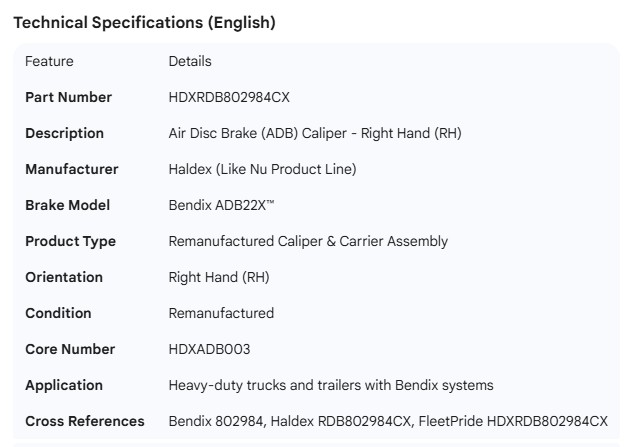Screen dimensions: 626x447
Task: Select the Orientation row label
Action: [64, 277]
